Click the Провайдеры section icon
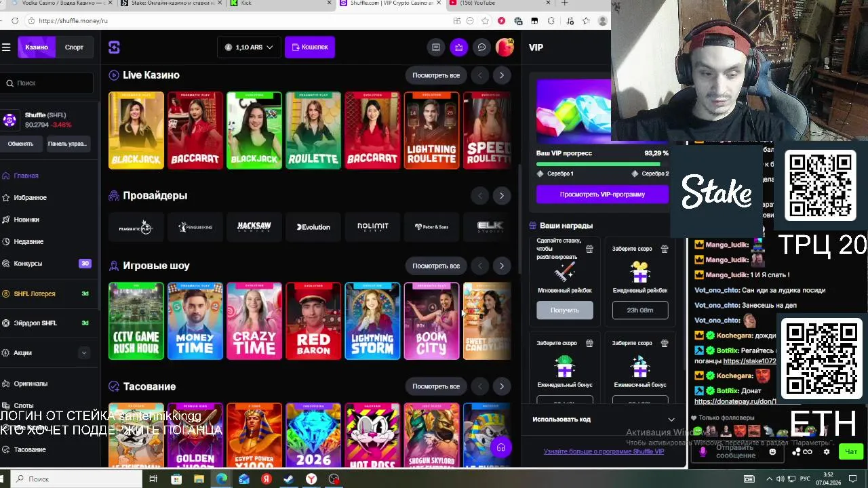 (x=114, y=195)
